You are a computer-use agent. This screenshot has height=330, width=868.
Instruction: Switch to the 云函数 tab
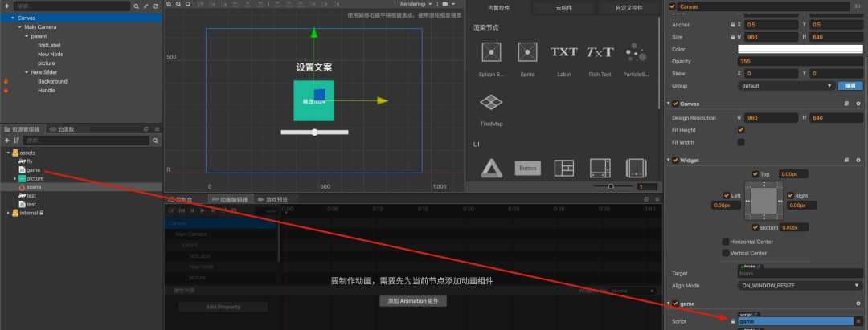[x=61, y=129]
